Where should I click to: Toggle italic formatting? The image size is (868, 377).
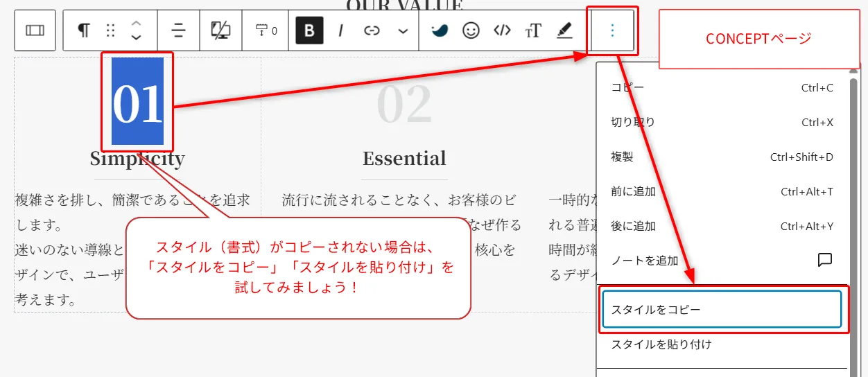pos(340,30)
